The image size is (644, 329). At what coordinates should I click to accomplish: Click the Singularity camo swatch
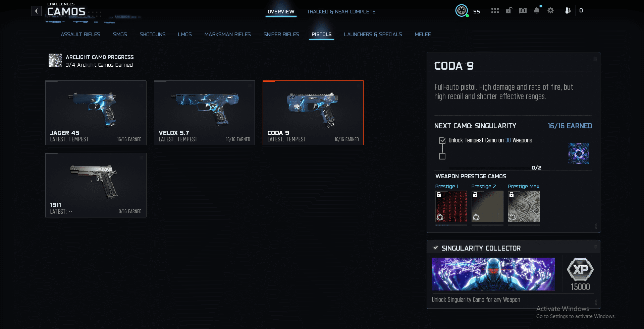(x=579, y=153)
